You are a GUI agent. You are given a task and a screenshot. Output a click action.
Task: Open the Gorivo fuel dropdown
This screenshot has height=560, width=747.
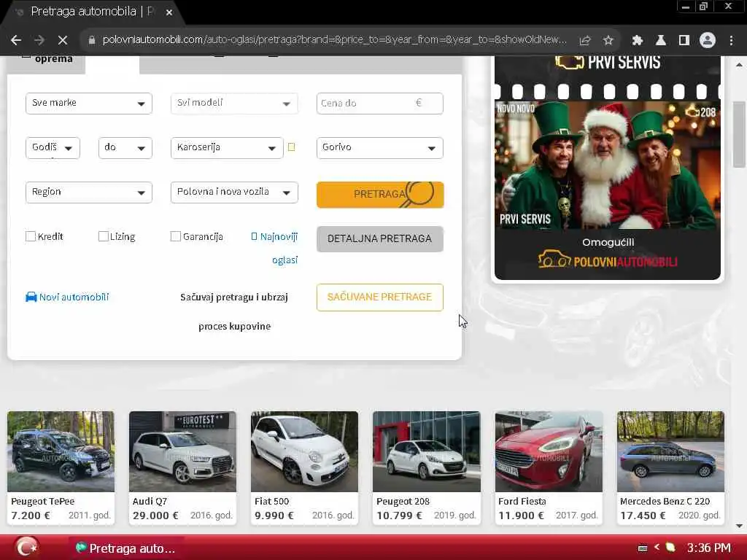(x=379, y=147)
